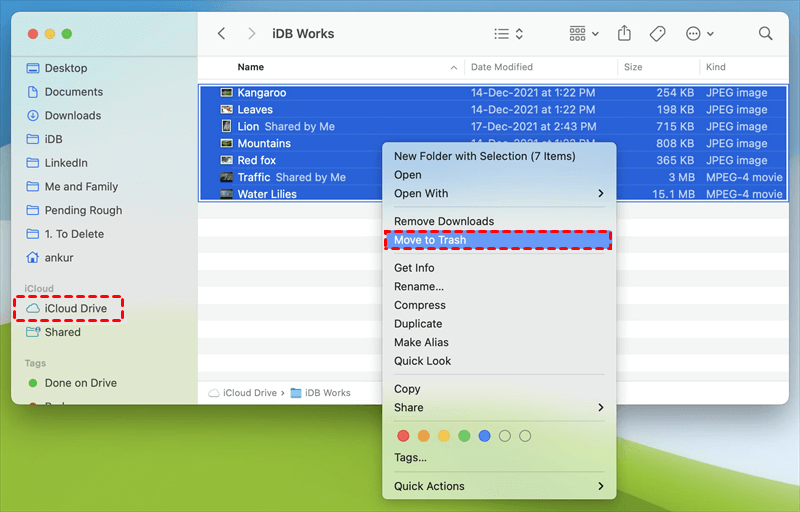
Task: Click the Finder back navigation arrow
Action: [x=222, y=34]
